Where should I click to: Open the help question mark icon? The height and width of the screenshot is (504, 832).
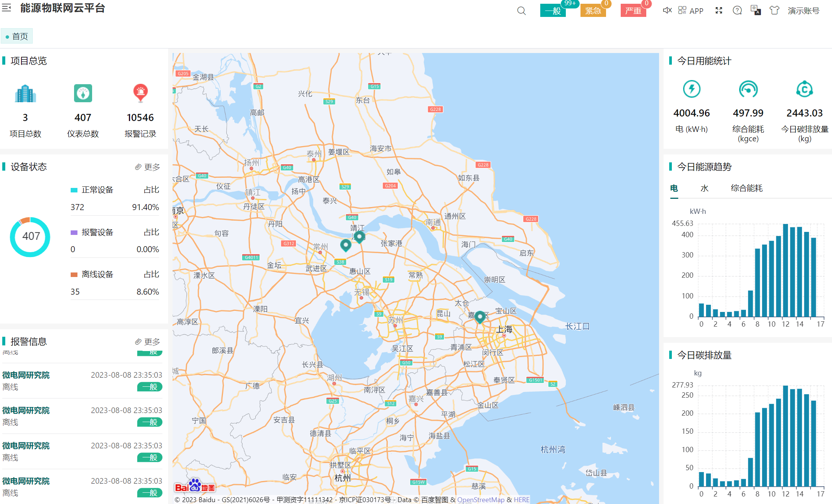coord(737,11)
